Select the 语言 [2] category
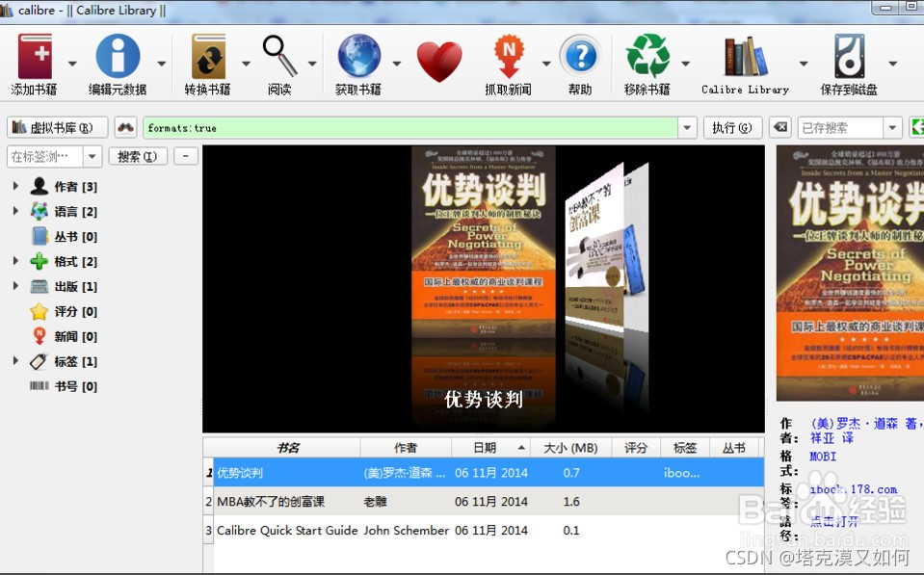The width and height of the screenshot is (924, 575). point(75,212)
